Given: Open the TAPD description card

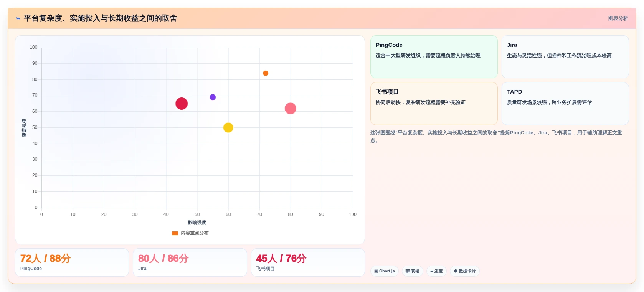Looking at the screenshot, I should pos(565,104).
